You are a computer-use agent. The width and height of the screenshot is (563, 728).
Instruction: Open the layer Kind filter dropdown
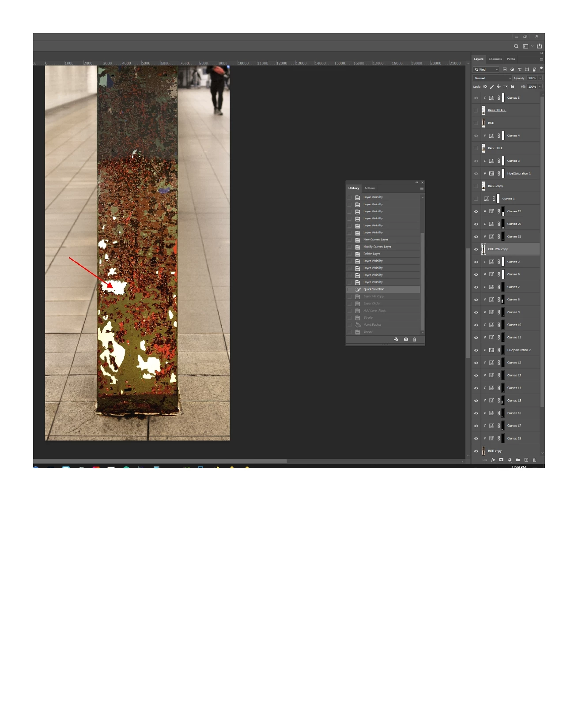coord(486,69)
